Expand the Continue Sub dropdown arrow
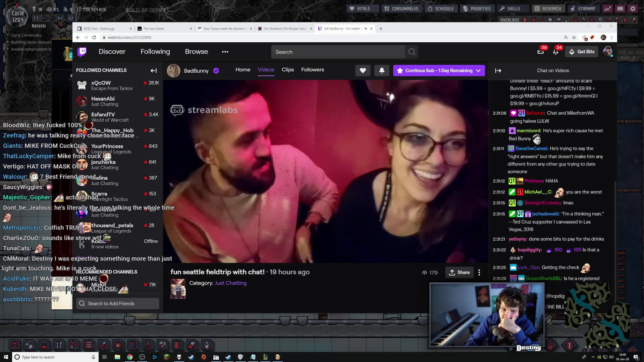The width and height of the screenshot is (644, 362). tap(478, 70)
